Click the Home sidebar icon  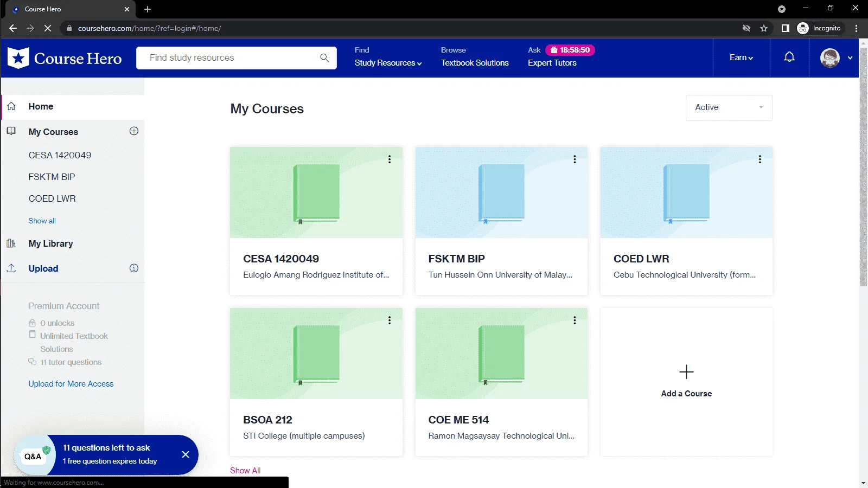click(11, 106)
